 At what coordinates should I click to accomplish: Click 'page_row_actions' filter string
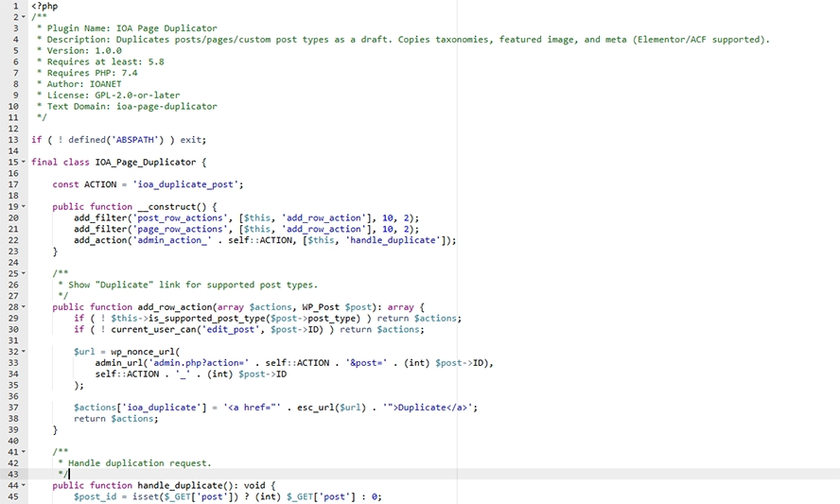pyautogui.click(x=180, y=229)
